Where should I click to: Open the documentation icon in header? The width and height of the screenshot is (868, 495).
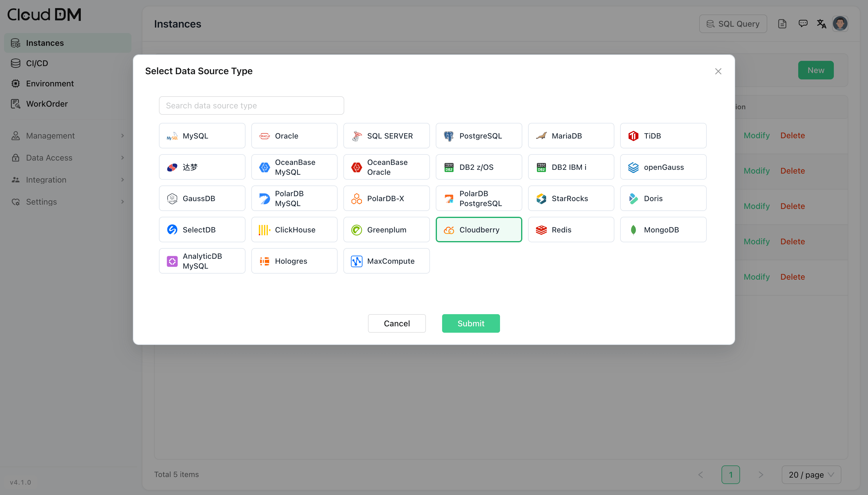click(x=782, y=24)
